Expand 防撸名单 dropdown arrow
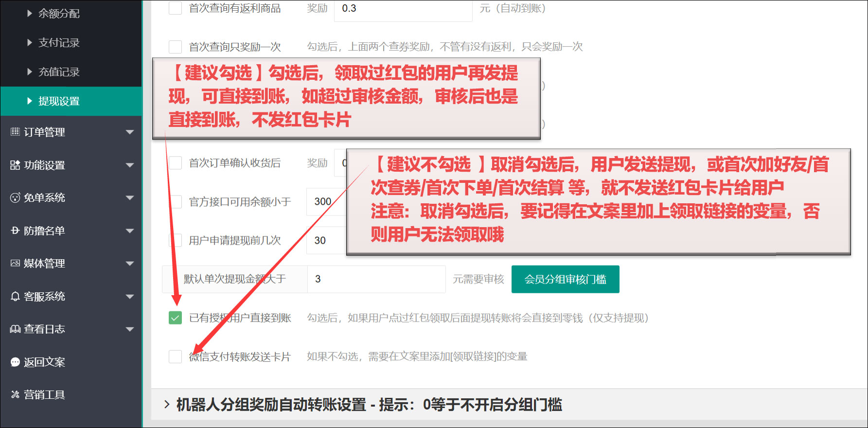This screenshot has height=428, width=868. pos(130,231)
